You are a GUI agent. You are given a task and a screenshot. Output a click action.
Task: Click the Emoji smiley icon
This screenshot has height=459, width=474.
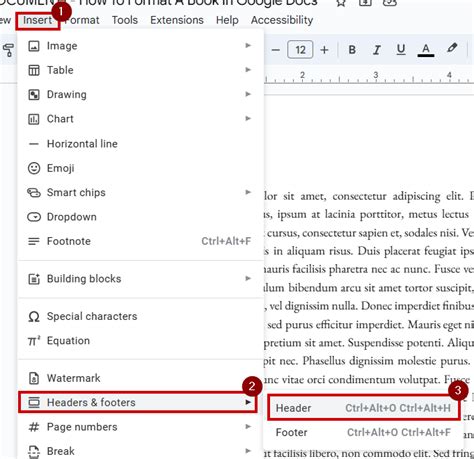pos(34,168)
